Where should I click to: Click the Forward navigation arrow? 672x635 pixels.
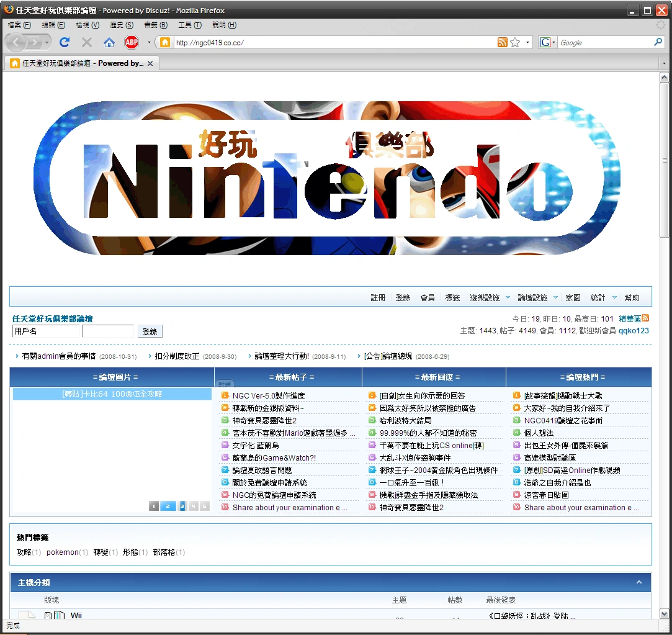(x=35, y=42)
